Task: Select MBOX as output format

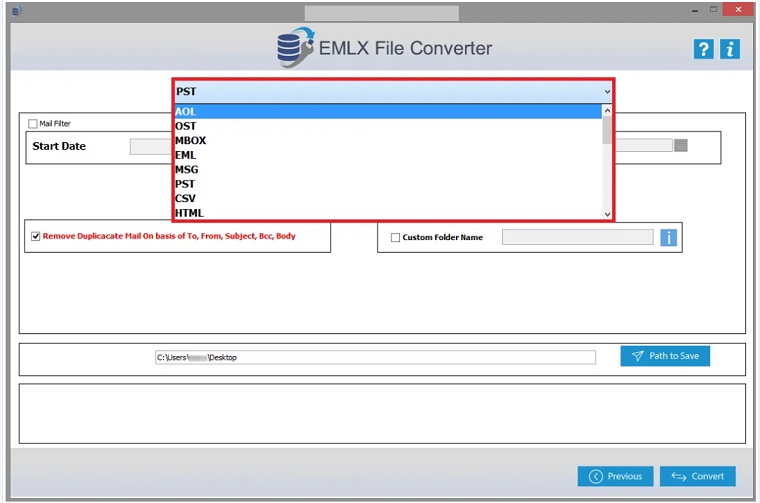Action: point(388,141)
